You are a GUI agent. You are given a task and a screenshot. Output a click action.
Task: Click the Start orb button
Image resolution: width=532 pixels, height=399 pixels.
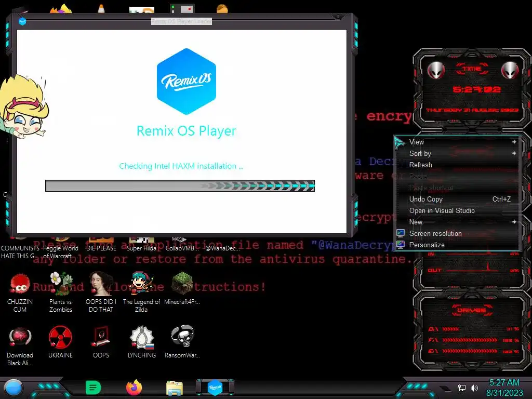tap(14, 389)
